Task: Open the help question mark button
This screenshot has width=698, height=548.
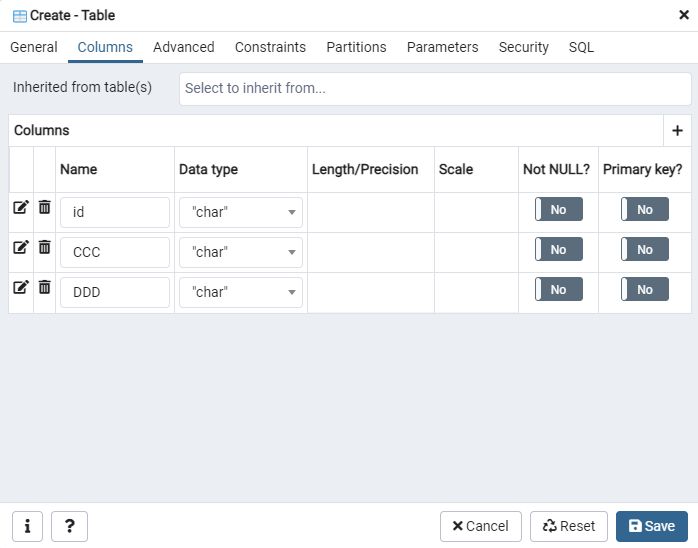Action: coord(69,526)
